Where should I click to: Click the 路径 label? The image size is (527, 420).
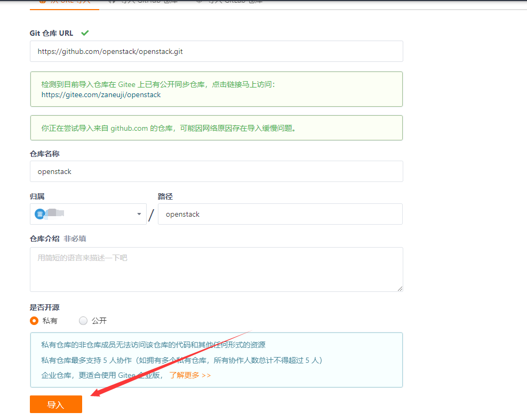165,196
